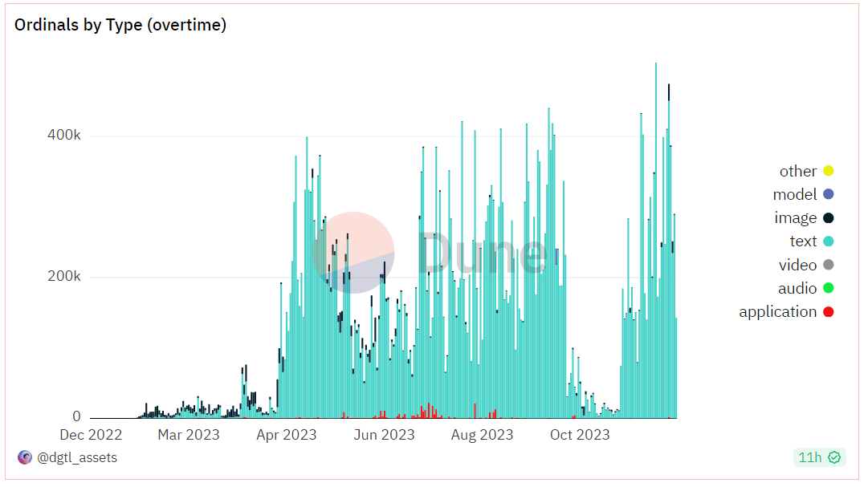The image size is (868, 487).
Task: Toggle the 'other' legend label
Action: pos(797,172)
